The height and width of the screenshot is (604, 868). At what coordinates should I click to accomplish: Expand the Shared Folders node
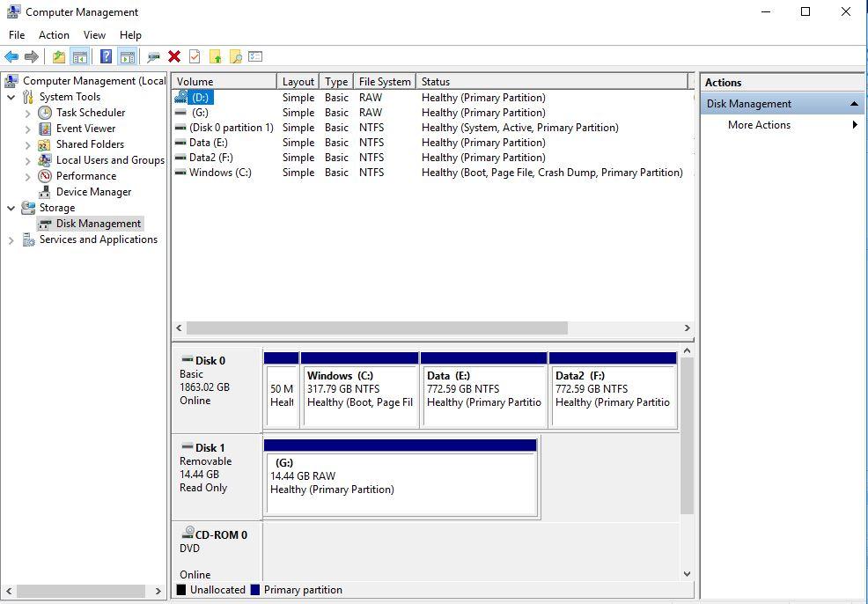pyautogui.click(x=27, y=145)
